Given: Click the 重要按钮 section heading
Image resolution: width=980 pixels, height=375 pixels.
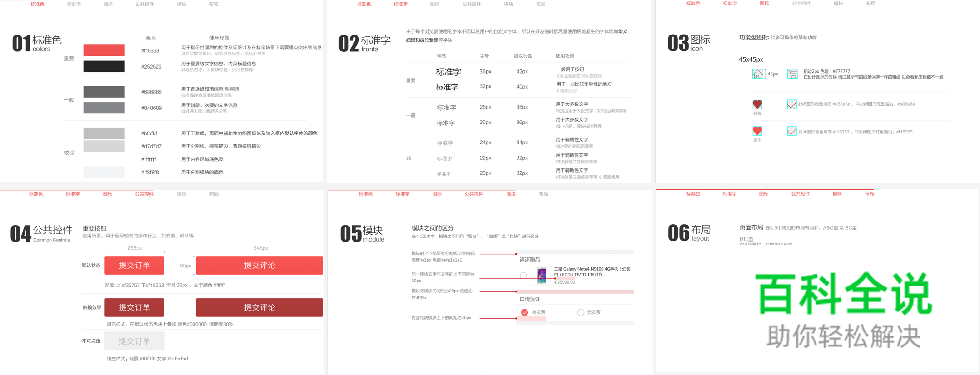Looking at the screenshot, I should pos(95,228).
